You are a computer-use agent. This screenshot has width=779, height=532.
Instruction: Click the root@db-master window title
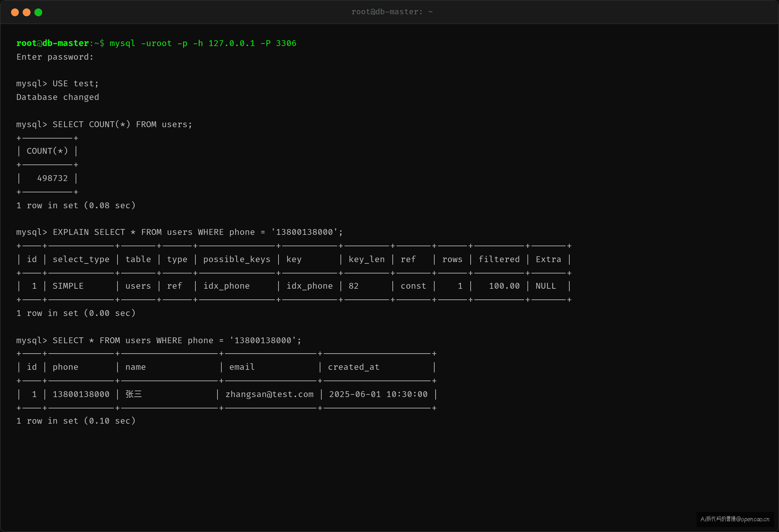click(x=392, y=12)
